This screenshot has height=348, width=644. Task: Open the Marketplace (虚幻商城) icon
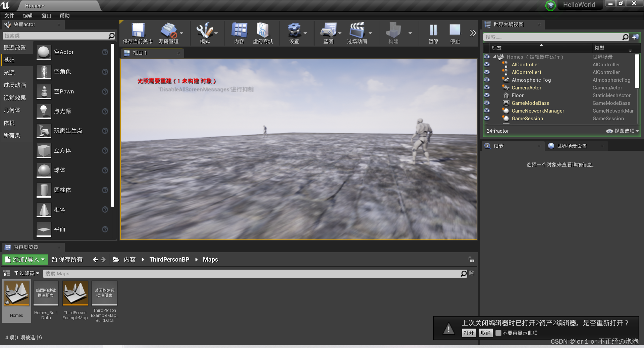tap(263, 30)
